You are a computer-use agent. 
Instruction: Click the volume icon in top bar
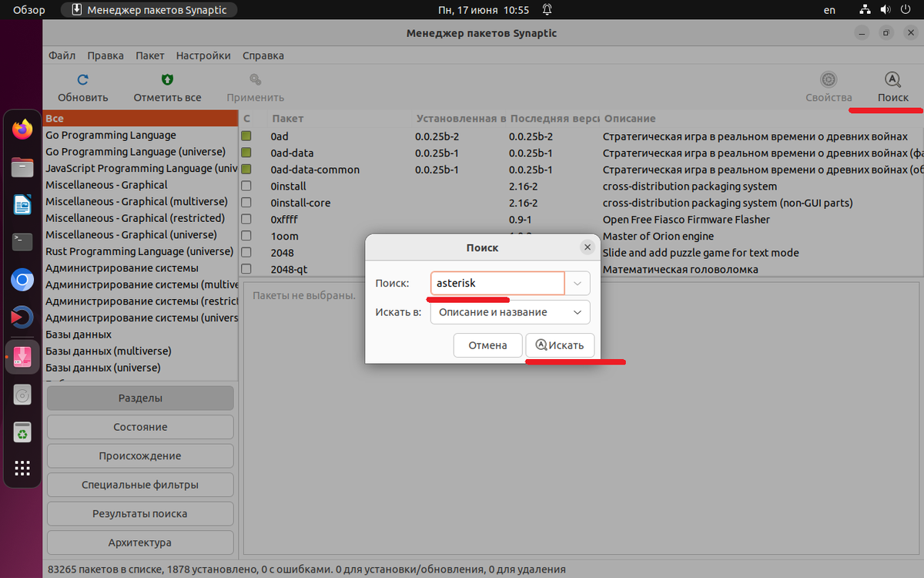885,10
